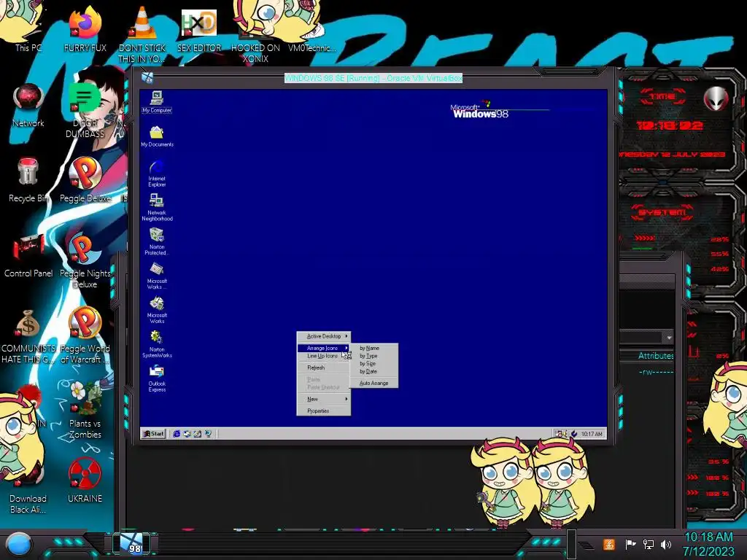Image resolution: width=747 pixels, height=560 pixels.
Task: Select the Peggle Nights Deluxe icon
Action: coord(85,261)
